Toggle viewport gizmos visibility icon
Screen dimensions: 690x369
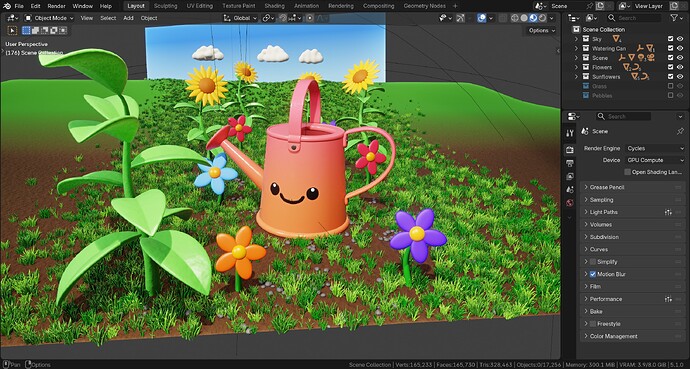click(x=460, y=18)
